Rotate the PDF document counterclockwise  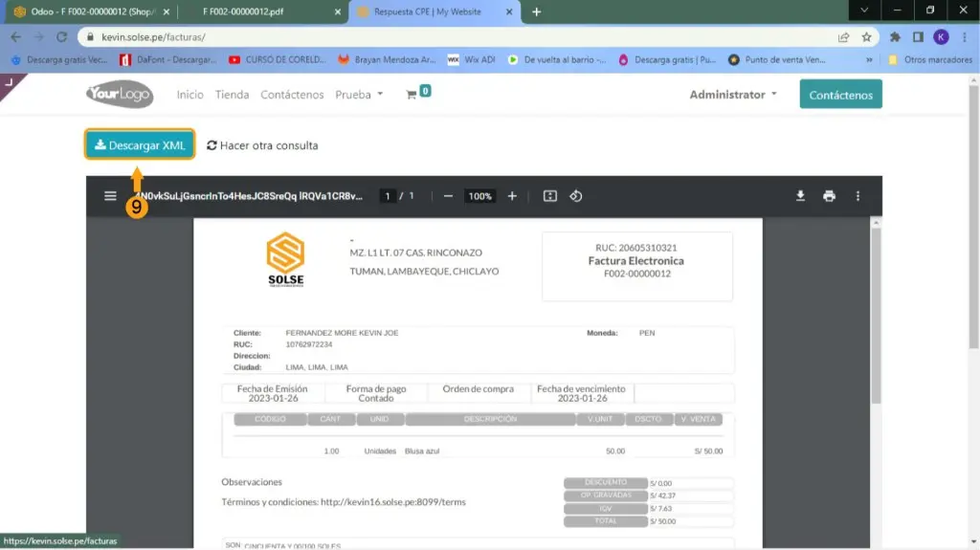coord(576,196)
